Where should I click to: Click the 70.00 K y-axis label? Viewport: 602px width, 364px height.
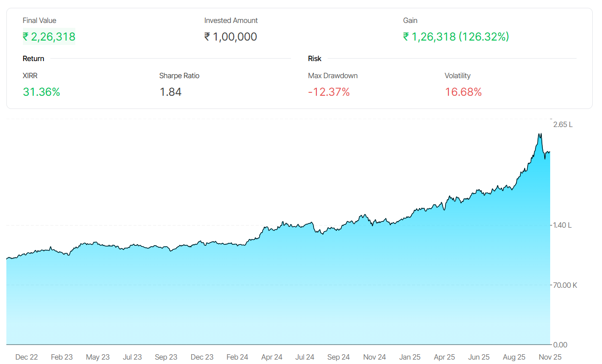click(x=565, y=285)
